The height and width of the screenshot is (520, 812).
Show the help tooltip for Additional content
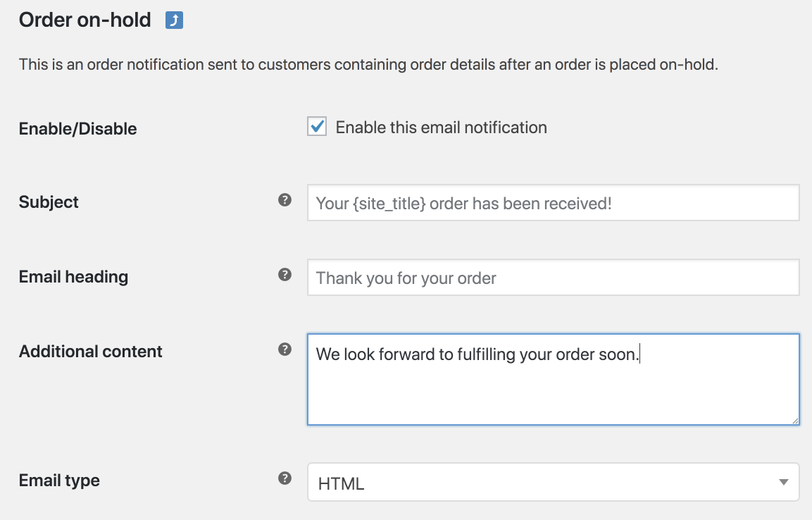(x=285, y=349)
